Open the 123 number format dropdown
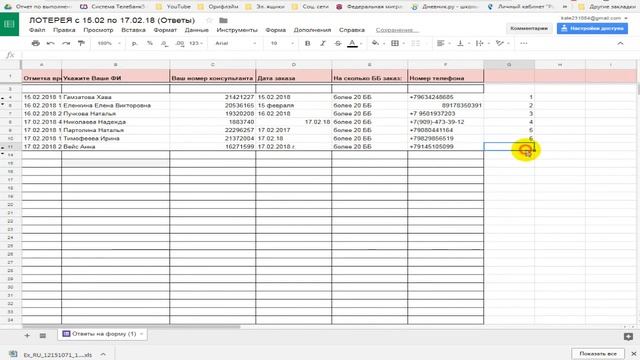The height and width of the screenshot is (360, 640). pos(196,43)
